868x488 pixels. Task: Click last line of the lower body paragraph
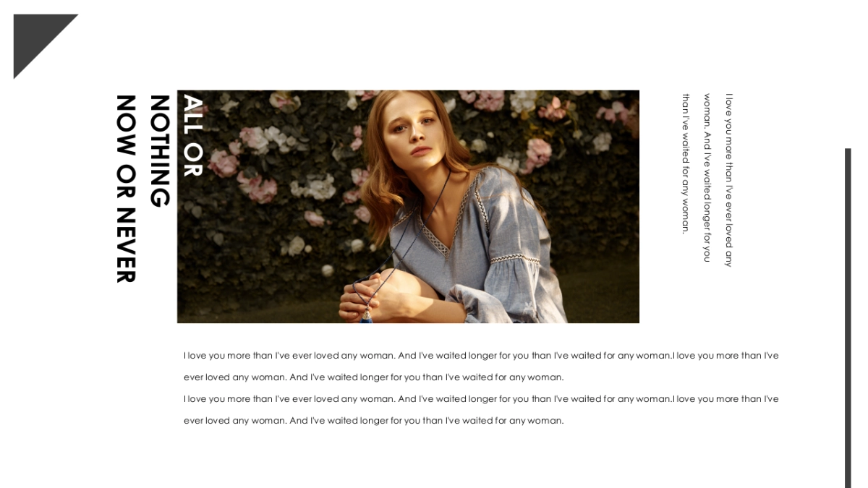373,421
